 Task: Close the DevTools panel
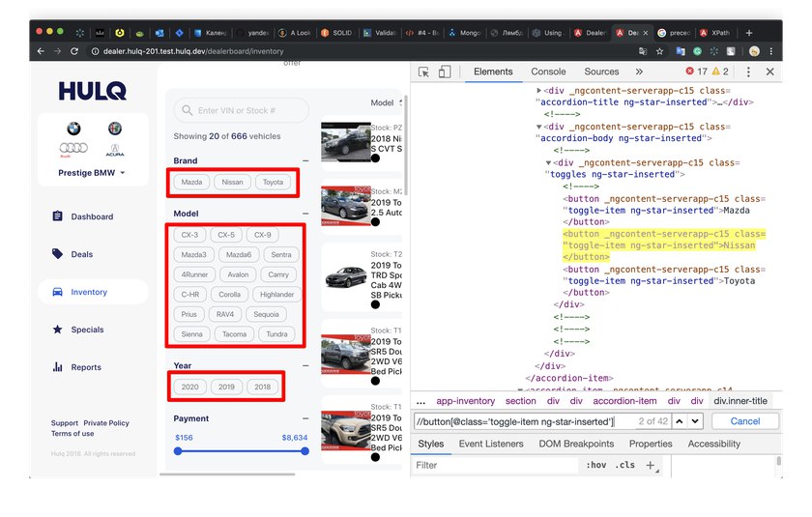(x=770, y=72)
